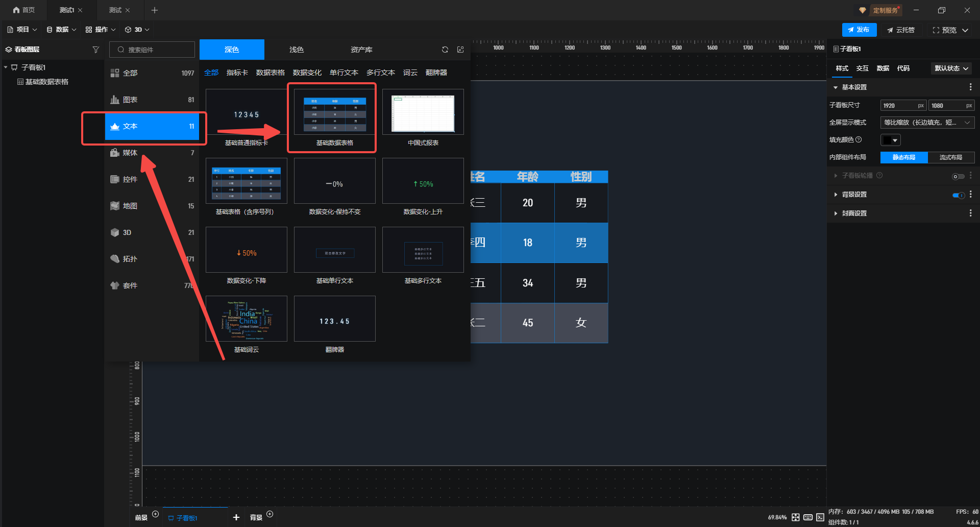This screenshot has width=980, height=527.
Task: Open the 全屏显示模式 dropdown
Action: pos(927,123)
